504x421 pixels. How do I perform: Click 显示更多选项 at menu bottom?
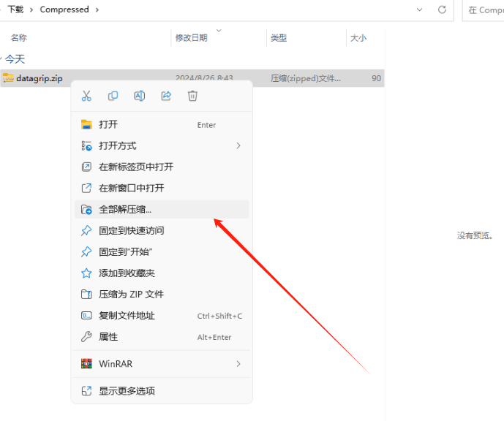(127, 390)
